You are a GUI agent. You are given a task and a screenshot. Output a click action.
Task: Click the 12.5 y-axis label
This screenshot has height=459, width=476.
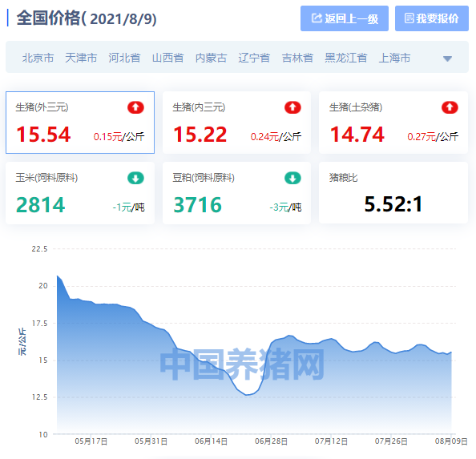(39, 397)
